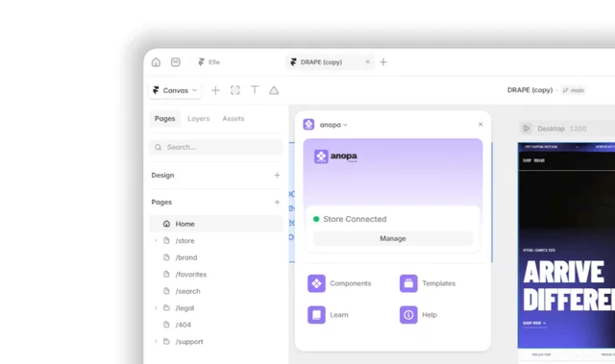Add a new Design item

coord(277,175)
